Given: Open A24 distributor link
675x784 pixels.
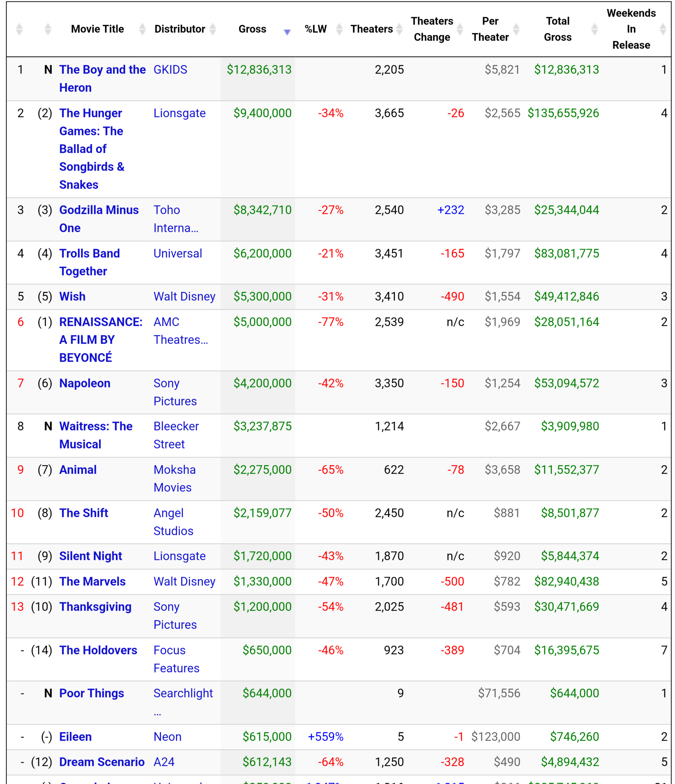Looking at the screenshot, I should click(x=164, y=762).
